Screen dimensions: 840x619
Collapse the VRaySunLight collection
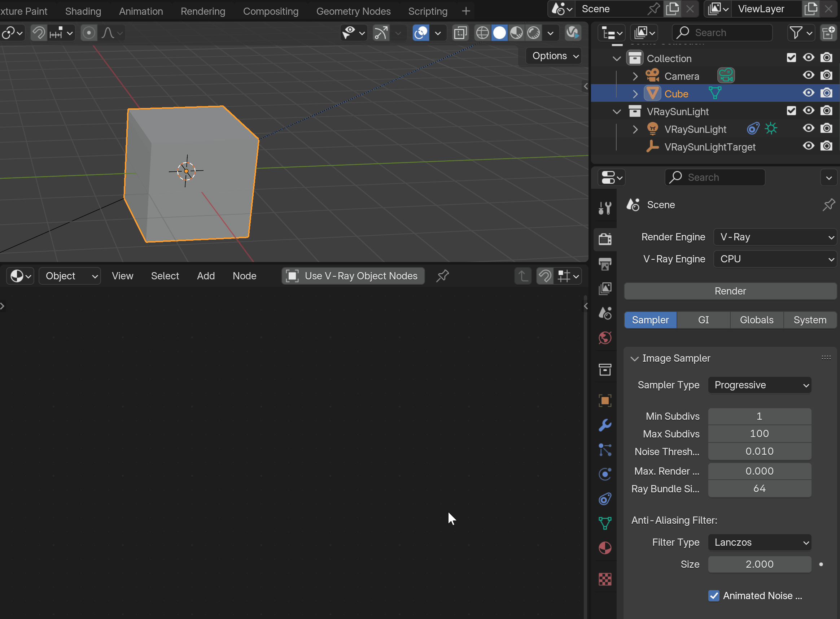(617, 111)
